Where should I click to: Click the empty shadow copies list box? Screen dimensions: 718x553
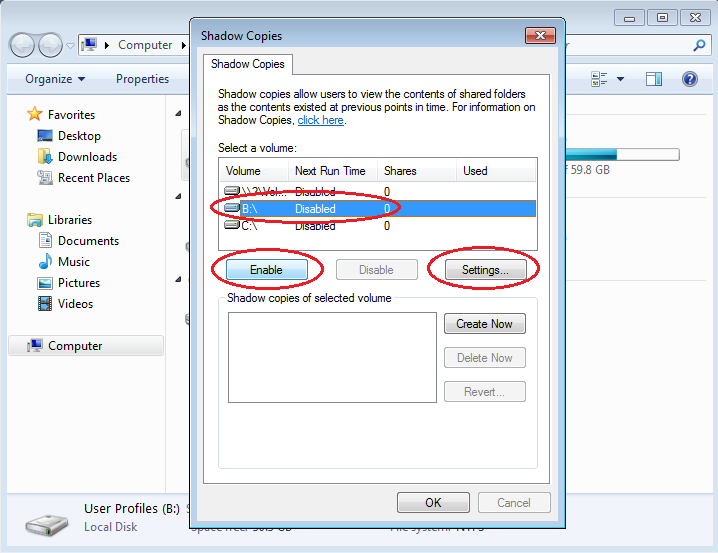click(332, 358)
